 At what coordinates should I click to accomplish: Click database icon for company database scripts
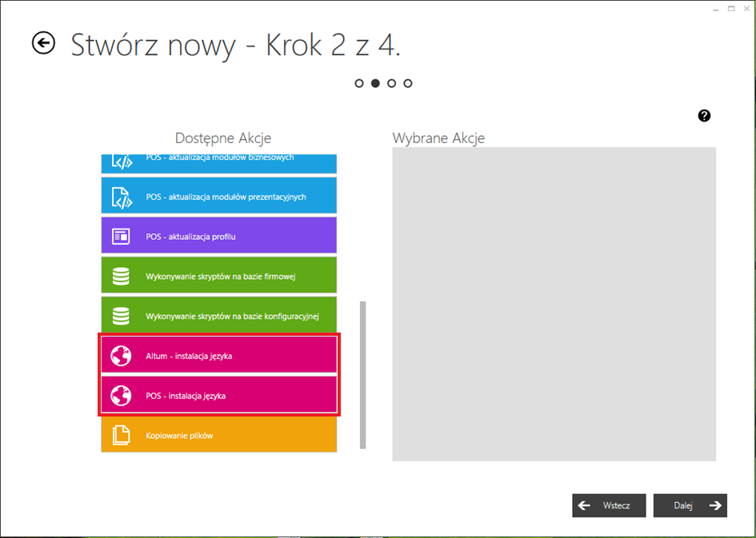(x=121, y=277)
